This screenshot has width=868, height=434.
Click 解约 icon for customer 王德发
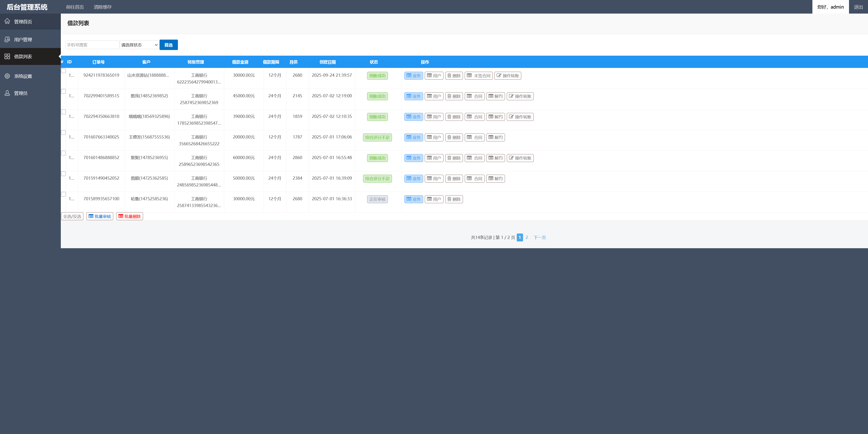[x=491, y=137]
